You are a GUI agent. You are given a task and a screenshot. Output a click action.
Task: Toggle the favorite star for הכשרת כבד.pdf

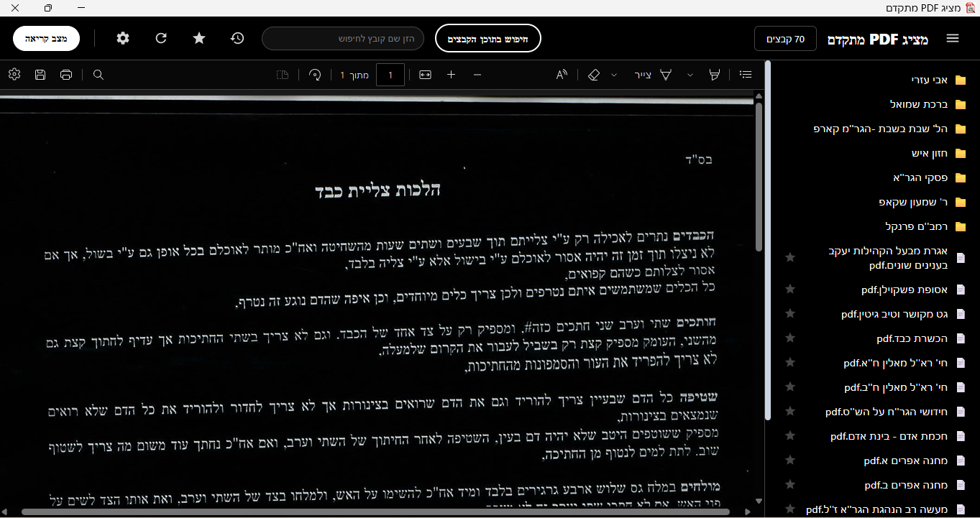click(790, 338)
